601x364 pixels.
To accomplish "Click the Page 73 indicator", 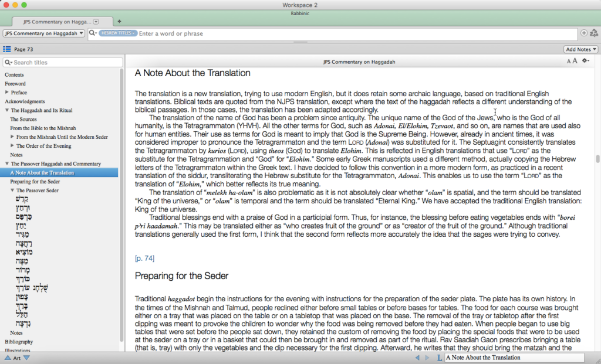I will coord(23,49).
